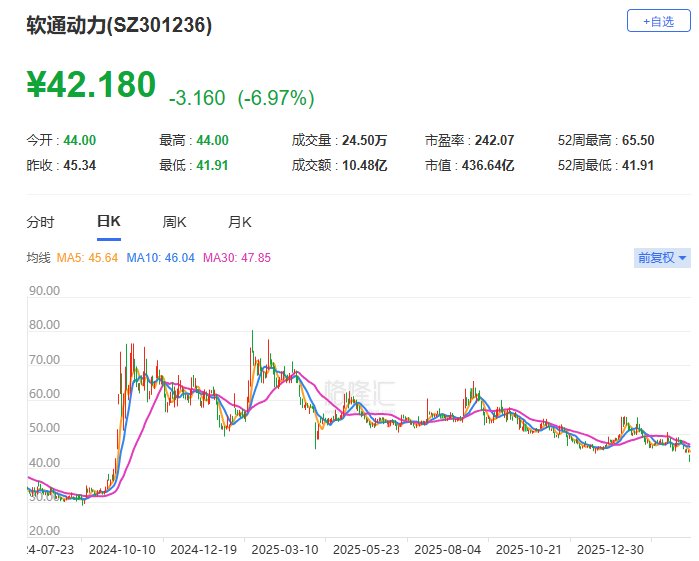Click the 均线 label beside the MA values
Image resolution: width=699 pixels, height=561 pixels.
[38, 258]
